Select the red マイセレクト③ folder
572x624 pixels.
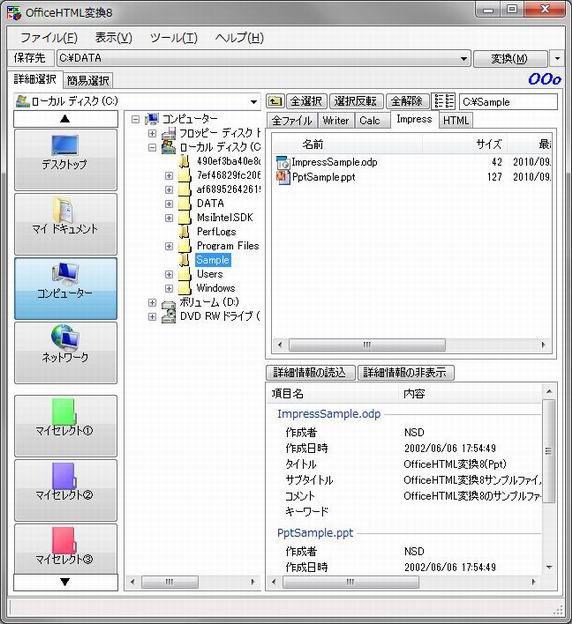66,549
